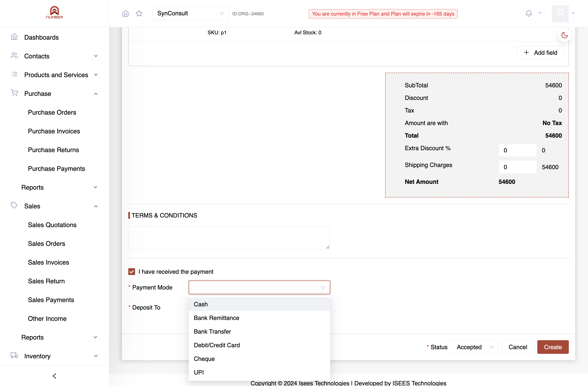Collapse the sidebar with left arrow
The width and height of the screenshot is (588, 386).
pyautogui.click(x=54, y=376)
